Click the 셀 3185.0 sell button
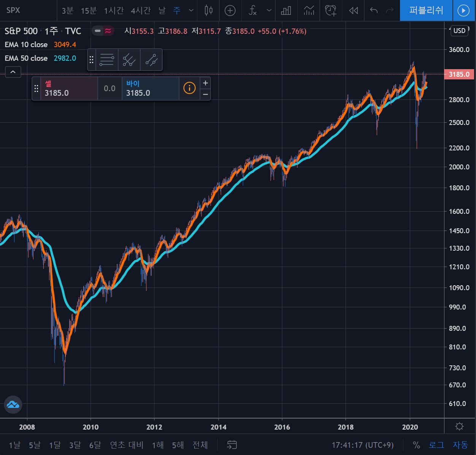The height and width of the screenshot is (455, 476). 69,88
